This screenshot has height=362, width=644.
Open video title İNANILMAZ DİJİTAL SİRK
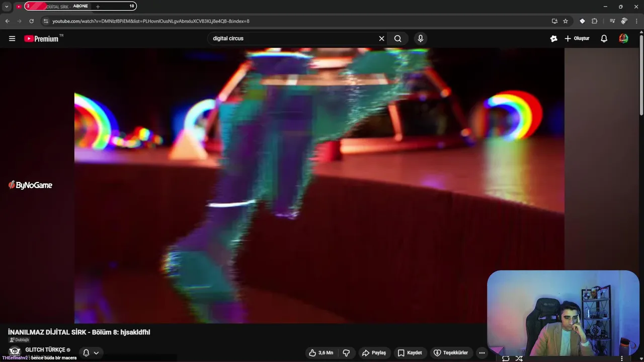pyautogui.click(x=79, y=332)
